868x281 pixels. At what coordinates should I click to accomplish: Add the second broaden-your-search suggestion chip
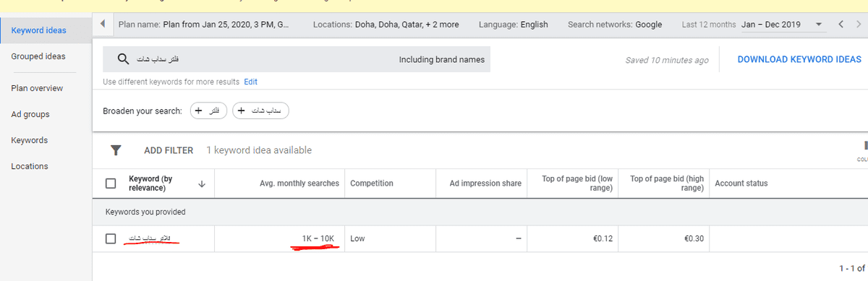coord(260,111)
